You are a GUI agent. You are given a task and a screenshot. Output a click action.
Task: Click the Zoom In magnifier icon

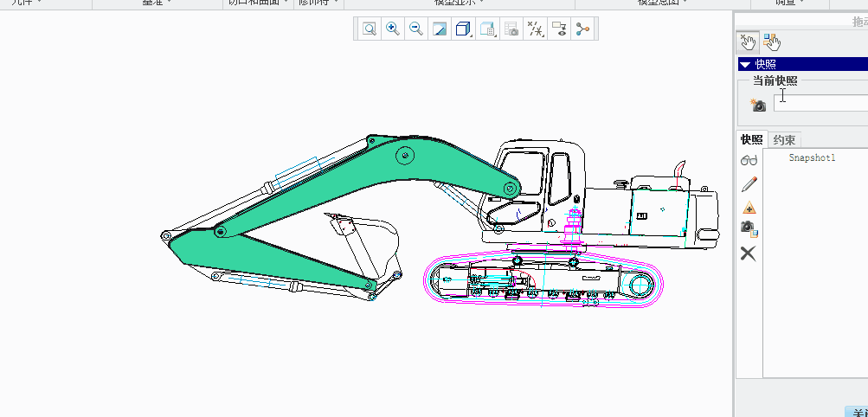point(393,29)
